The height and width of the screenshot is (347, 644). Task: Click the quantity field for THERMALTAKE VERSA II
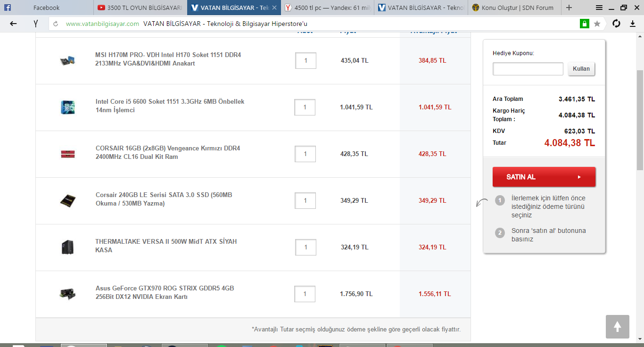(306, 247)
